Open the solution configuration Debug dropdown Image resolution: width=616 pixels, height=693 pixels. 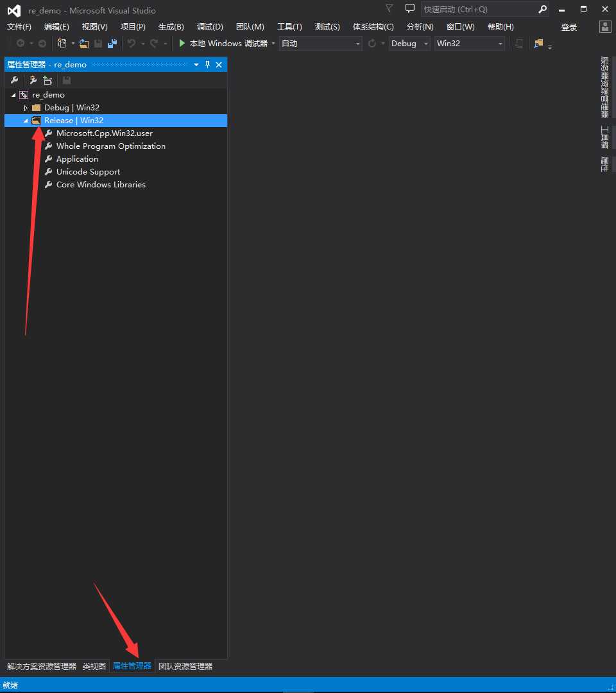(409, 44)
